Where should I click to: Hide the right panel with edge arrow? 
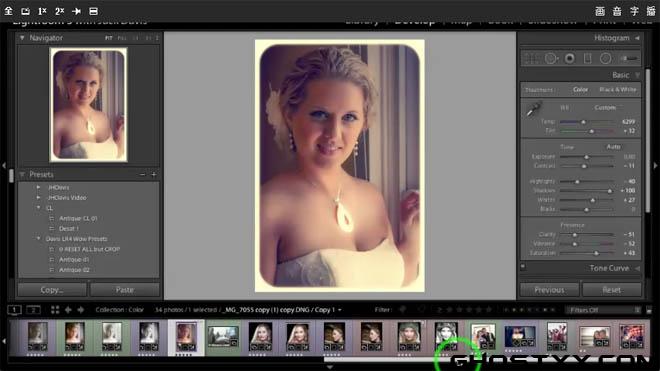pos(655,165)
